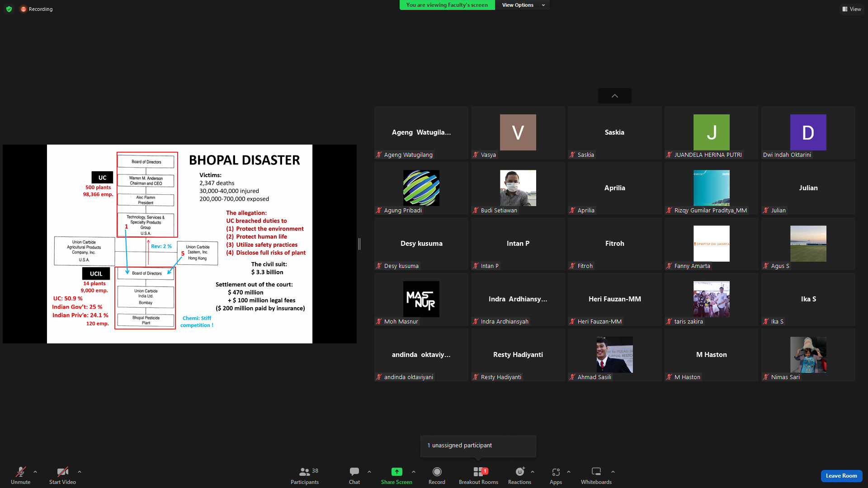This screenshot has width=868, height=488.
Task: Expand Share Screen options caret
Action: point(414,472)
